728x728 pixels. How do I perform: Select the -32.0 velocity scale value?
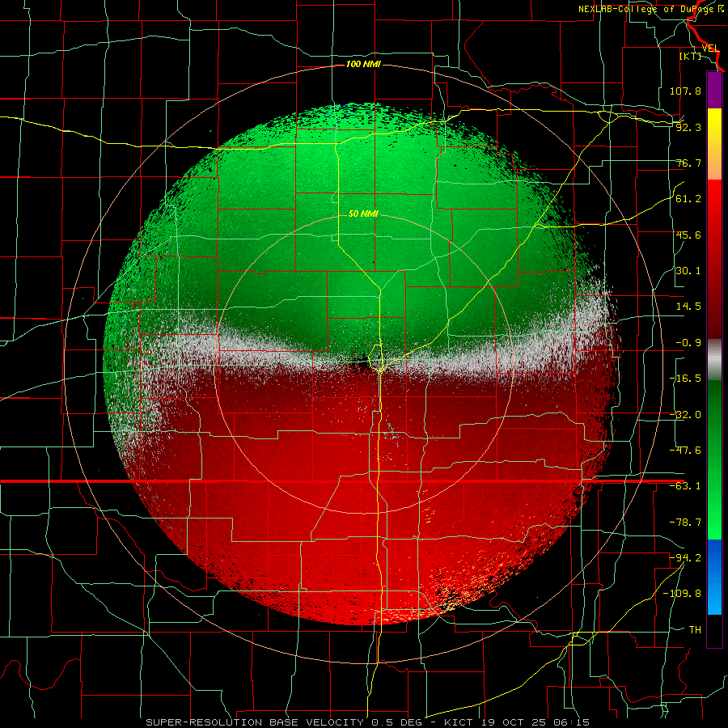(x=685, y=415)
